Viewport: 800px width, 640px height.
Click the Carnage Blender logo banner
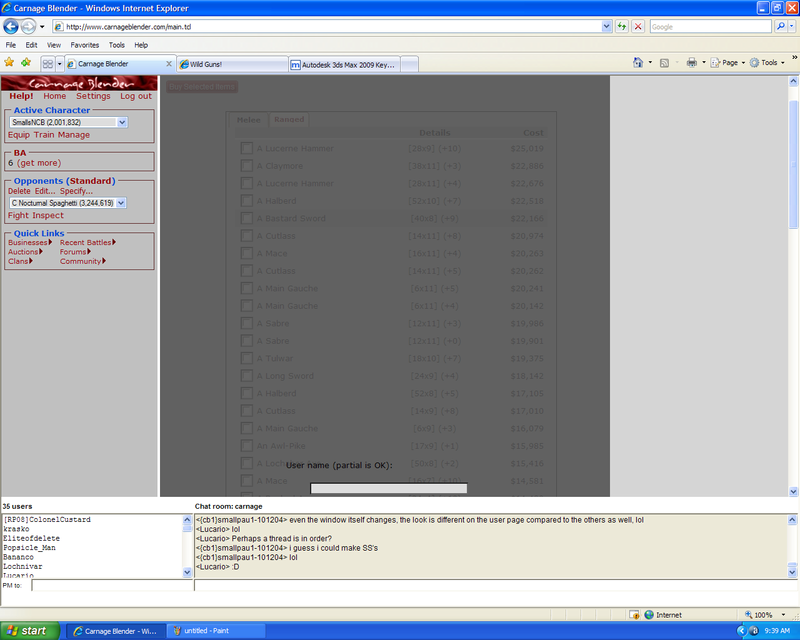[x=79, y=83]
